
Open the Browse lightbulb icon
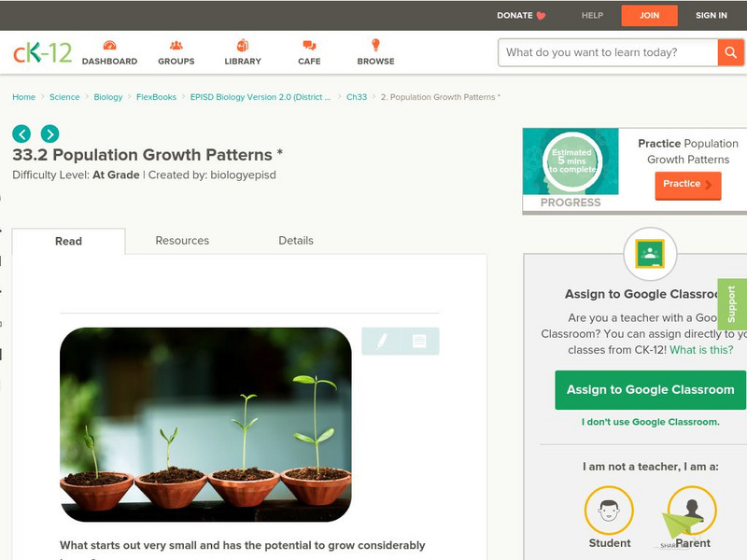coord(376,45)
